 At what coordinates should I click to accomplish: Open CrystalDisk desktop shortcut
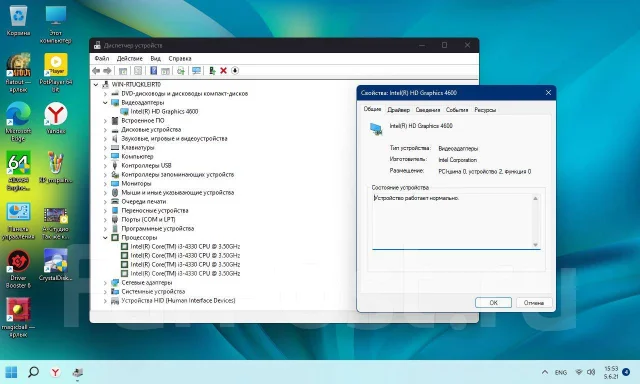pyautogui.click(x=56, y=265)
